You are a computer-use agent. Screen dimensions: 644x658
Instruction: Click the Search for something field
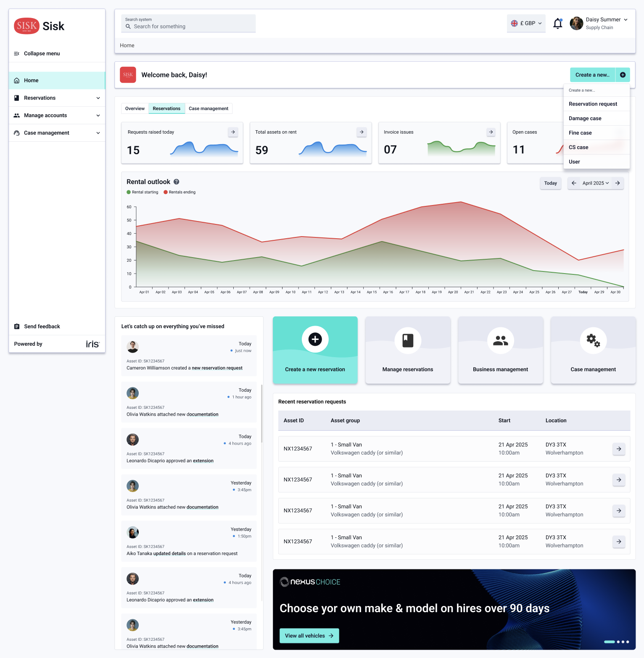(x=188, y=26)
